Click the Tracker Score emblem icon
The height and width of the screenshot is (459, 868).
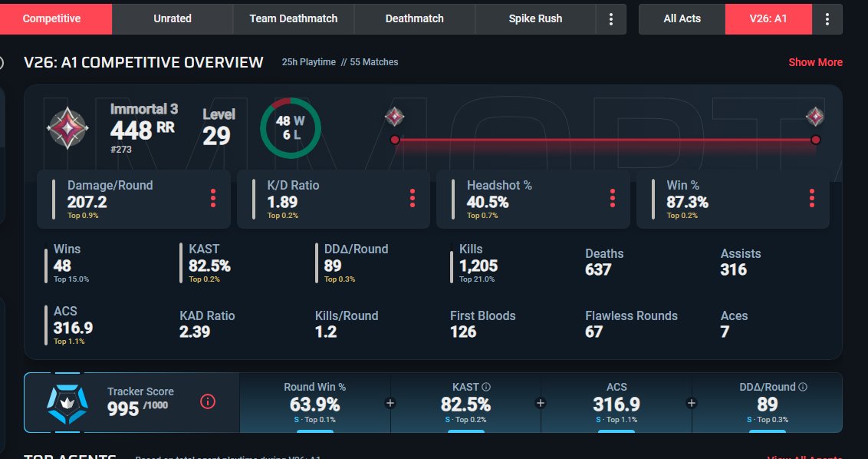(x=67, y=403)
